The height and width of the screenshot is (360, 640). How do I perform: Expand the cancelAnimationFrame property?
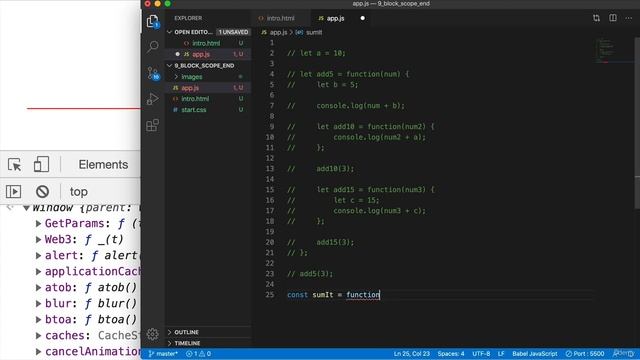coord(38,351)
